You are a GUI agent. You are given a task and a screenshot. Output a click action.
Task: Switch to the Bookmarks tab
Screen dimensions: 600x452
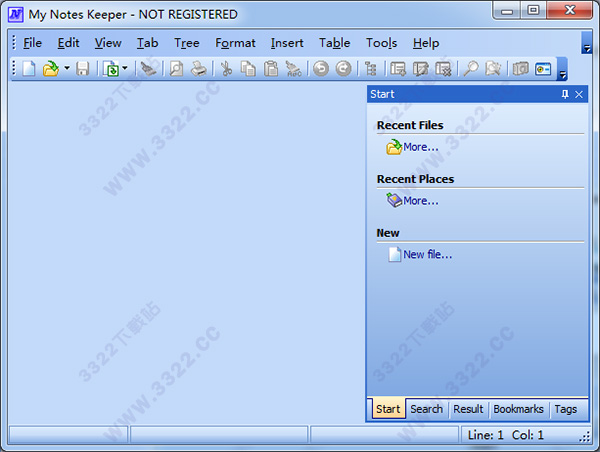[518, 409]
